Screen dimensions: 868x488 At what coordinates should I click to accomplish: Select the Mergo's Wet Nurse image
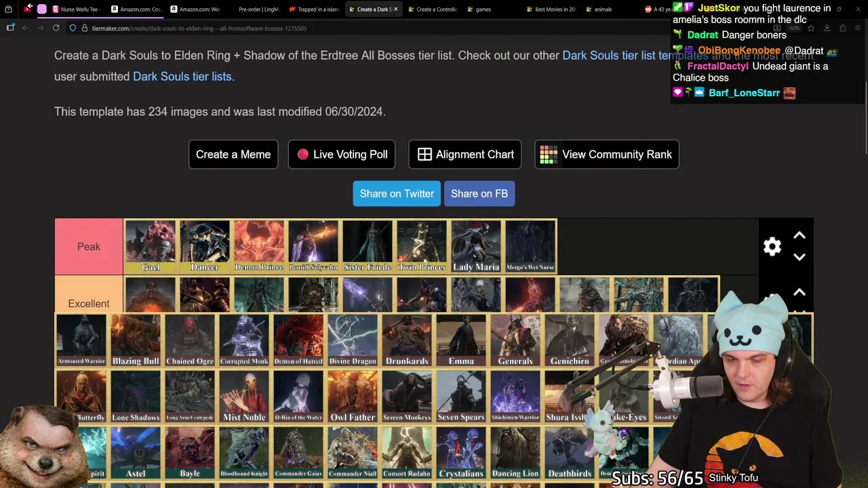click(x=530, y=247)
